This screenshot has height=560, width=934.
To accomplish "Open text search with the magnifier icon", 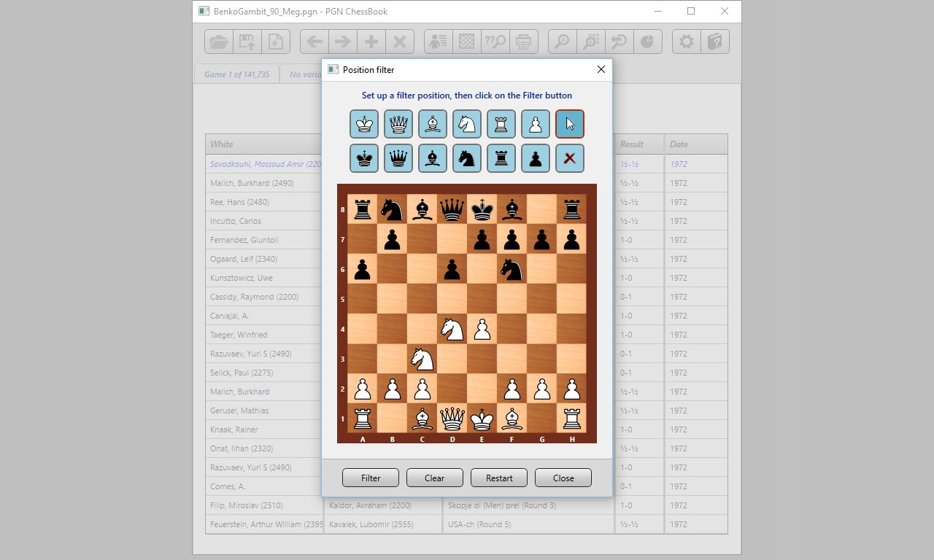I will click(561, 42).
